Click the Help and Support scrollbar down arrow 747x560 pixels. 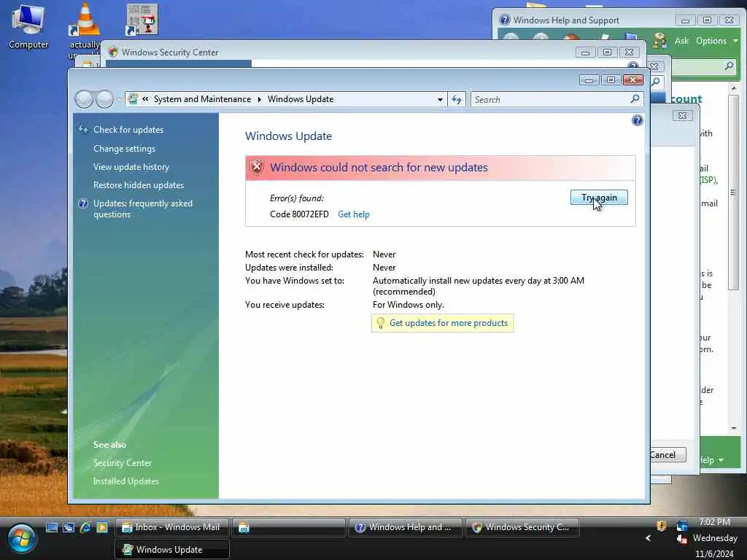(x=734, y=428)
